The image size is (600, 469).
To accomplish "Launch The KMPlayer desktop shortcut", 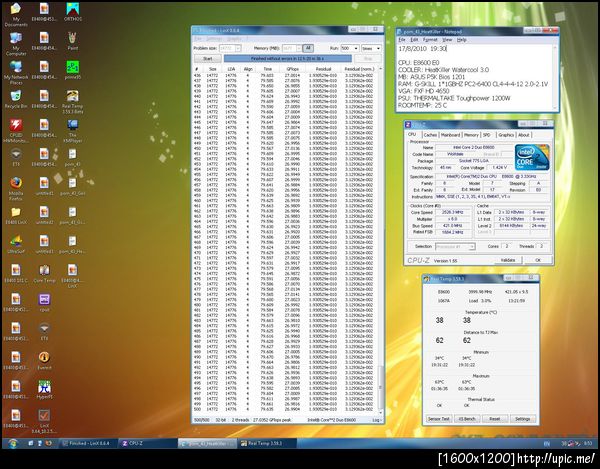I will [x=72, y=130].
